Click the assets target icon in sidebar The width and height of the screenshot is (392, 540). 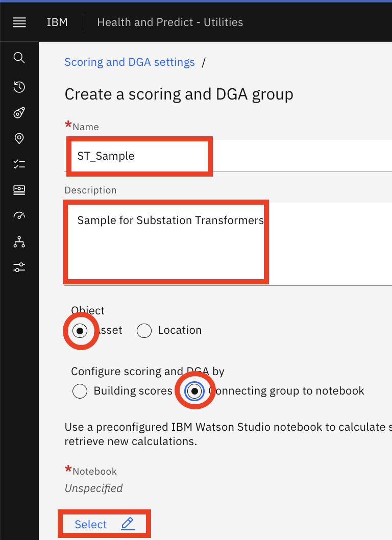click(x=19, y=113)
